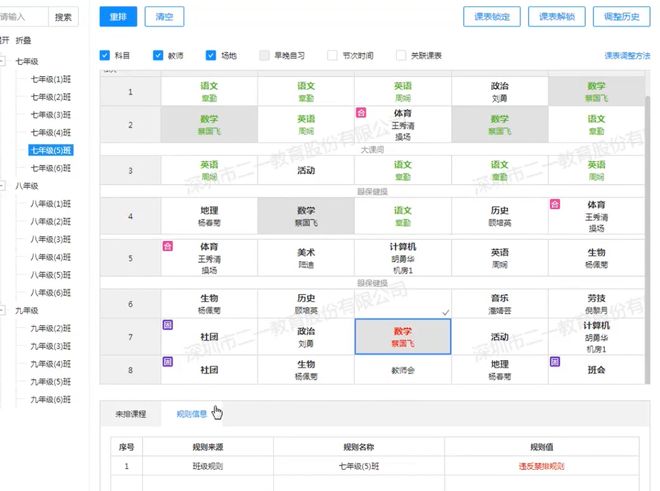The width and height of the screenshot is (660, 491).
Task: Select 九年级(4)班 in the tree
Action: pyautogui.click(x=51, y=364)
